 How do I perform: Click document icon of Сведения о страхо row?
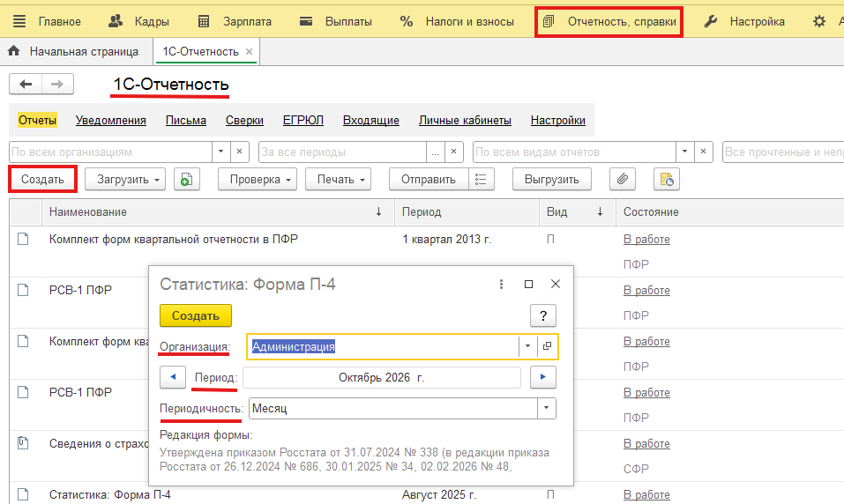click(x=23, y=442)
